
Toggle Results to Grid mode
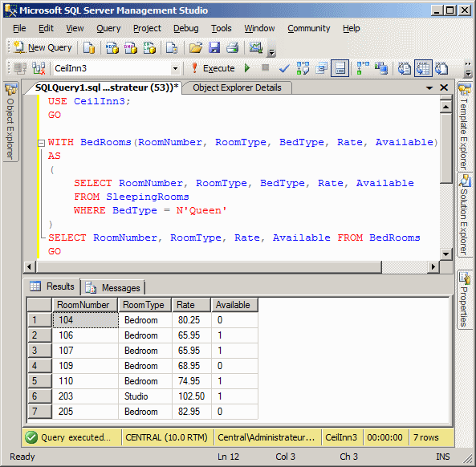tap(423, 68)
